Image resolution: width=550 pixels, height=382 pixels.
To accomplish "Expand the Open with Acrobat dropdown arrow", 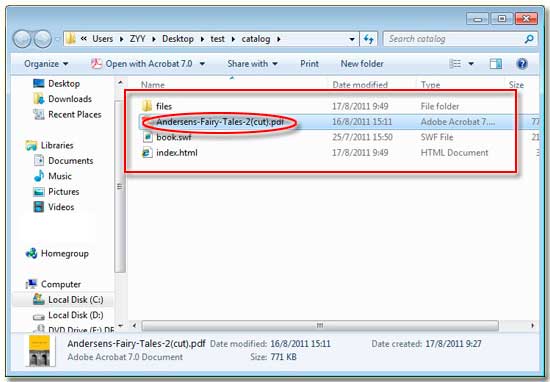I will (202, 64).
